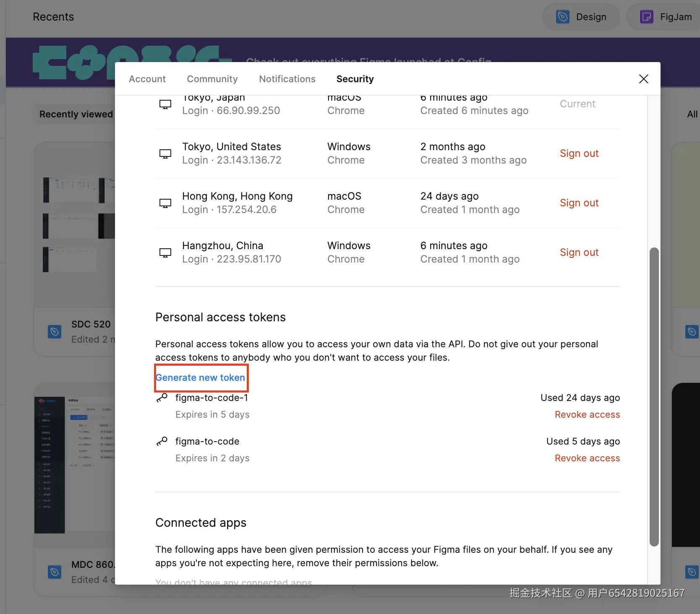The height and width of the screenshot is (614, 700).
Task: Go to the Notifications tab
Action: [x=287, y=79]
